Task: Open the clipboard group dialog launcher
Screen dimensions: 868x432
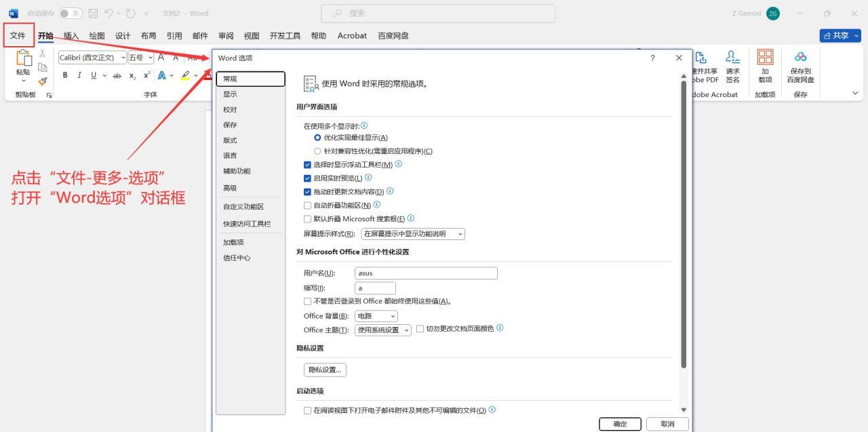Action: click(49, 95)
